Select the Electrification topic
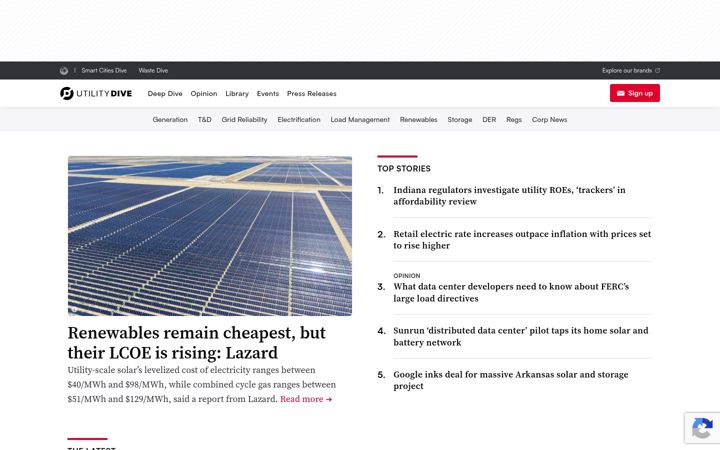Screen dimensions: 720x450 [299, 119]
